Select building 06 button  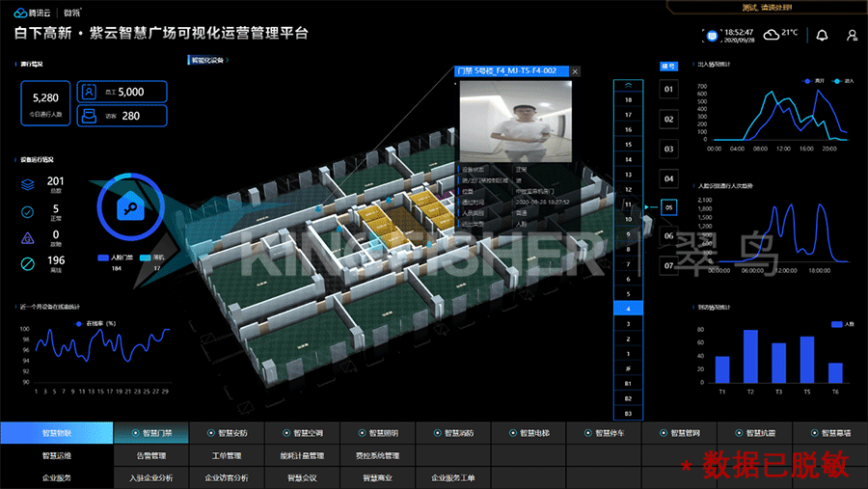[668, 236]
